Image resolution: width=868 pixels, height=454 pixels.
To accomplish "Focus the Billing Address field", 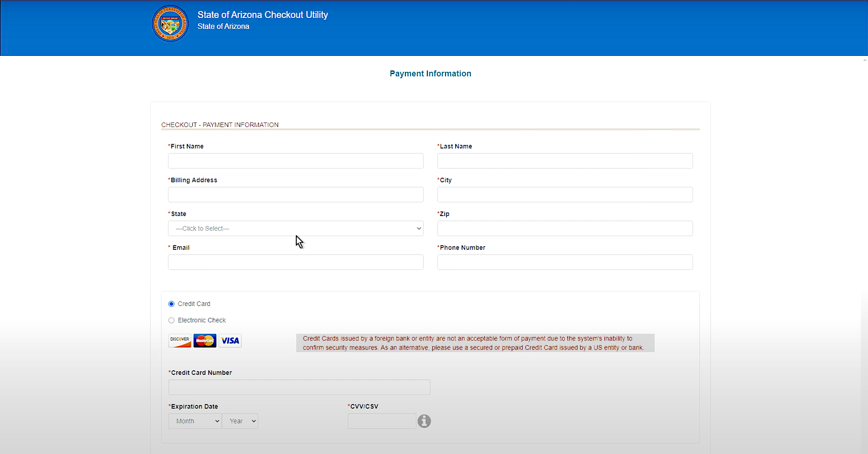I will point(296,195).
